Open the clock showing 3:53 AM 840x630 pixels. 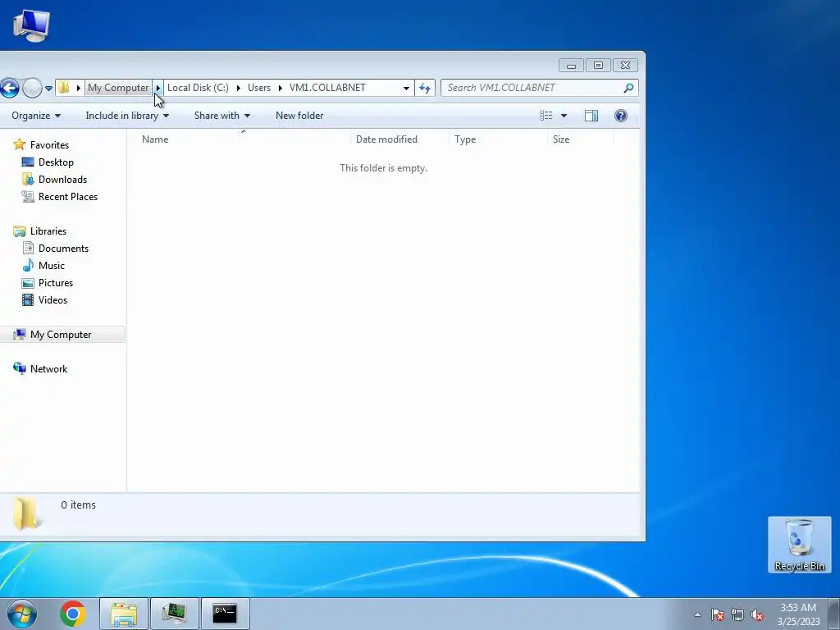coord(798,614)
